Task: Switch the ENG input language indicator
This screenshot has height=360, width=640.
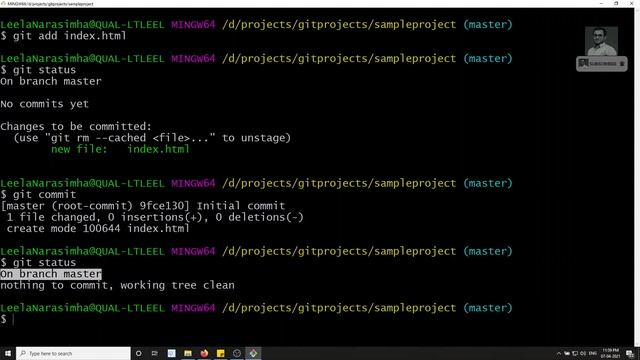Action: click(593, 353)
